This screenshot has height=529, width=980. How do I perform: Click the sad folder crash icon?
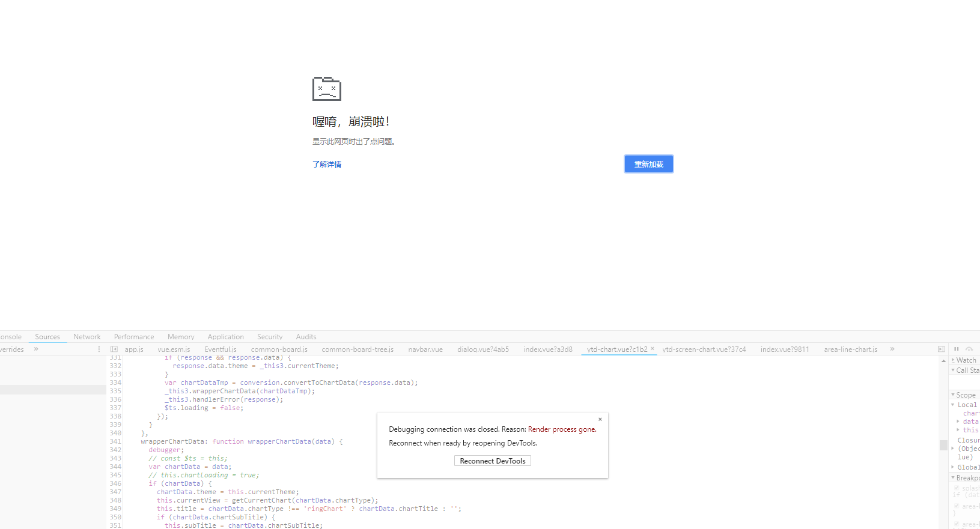[x=327, y=89]
